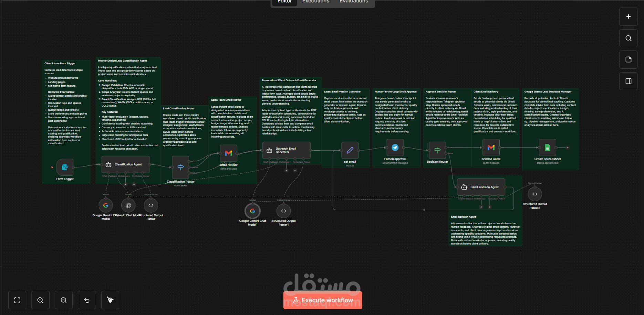This screenshot has height=315, width=644.
Task: Select the Client Intake Form Trigger sticky note title
Action: pos(60,64)
